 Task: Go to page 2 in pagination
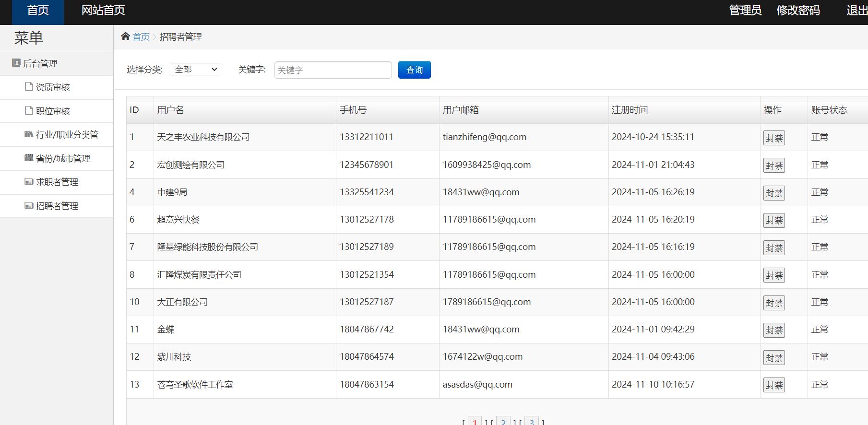click(x=503, y=422)
